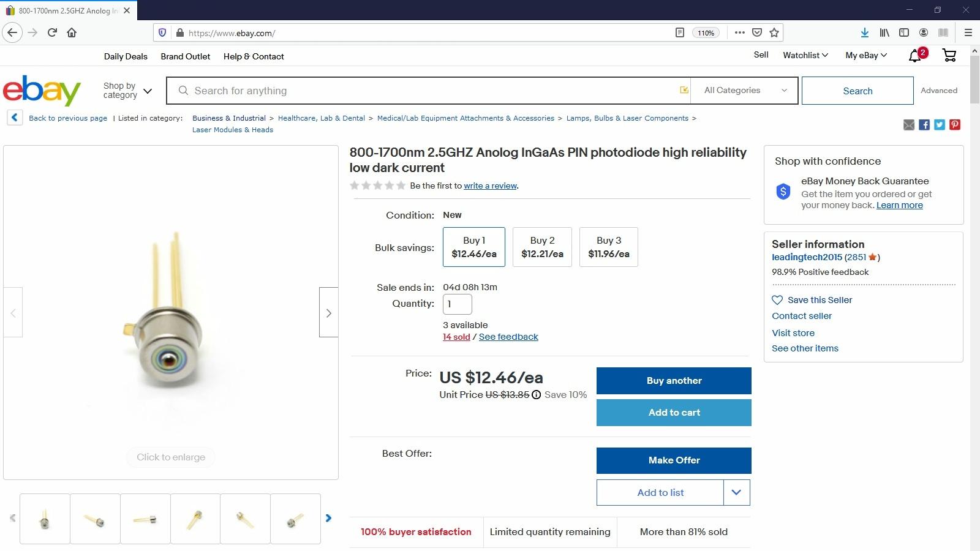Bookmark this page with star icon
The height and width of the screenshot is (551, 980).
774,32
